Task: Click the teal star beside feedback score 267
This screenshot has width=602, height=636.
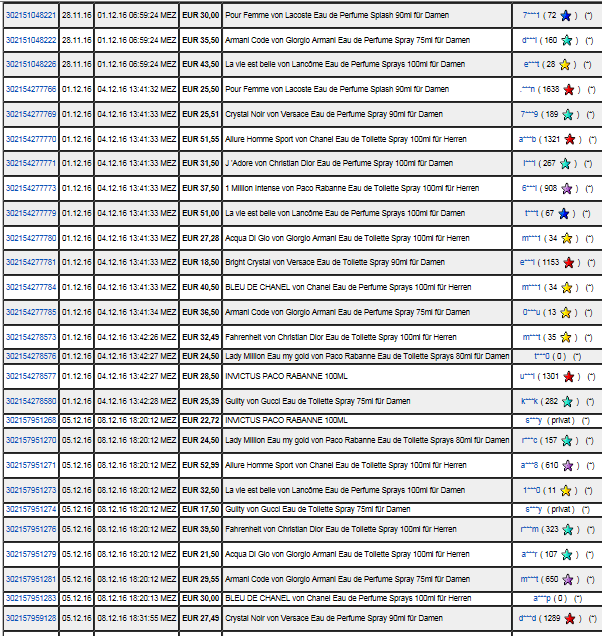Action: 565,164
